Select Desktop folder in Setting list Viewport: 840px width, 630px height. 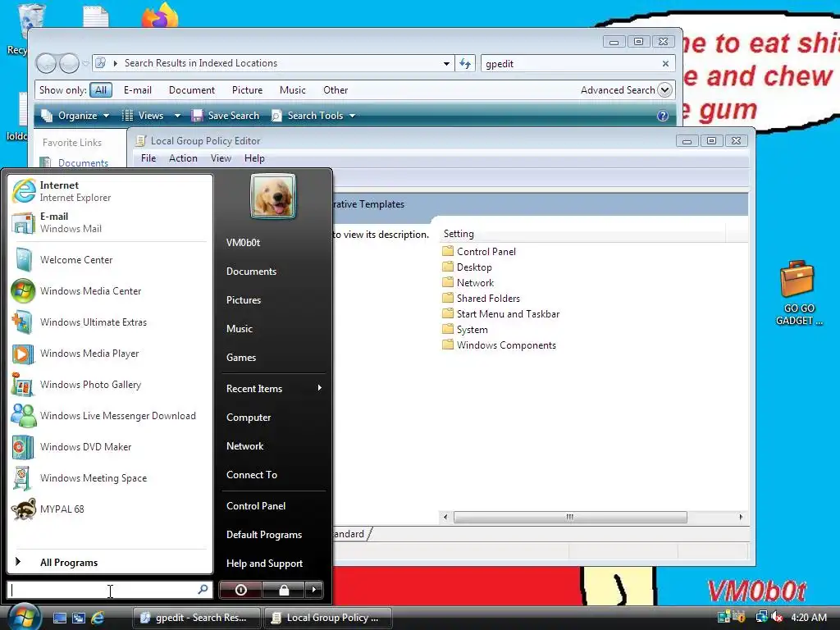point(467,267)
